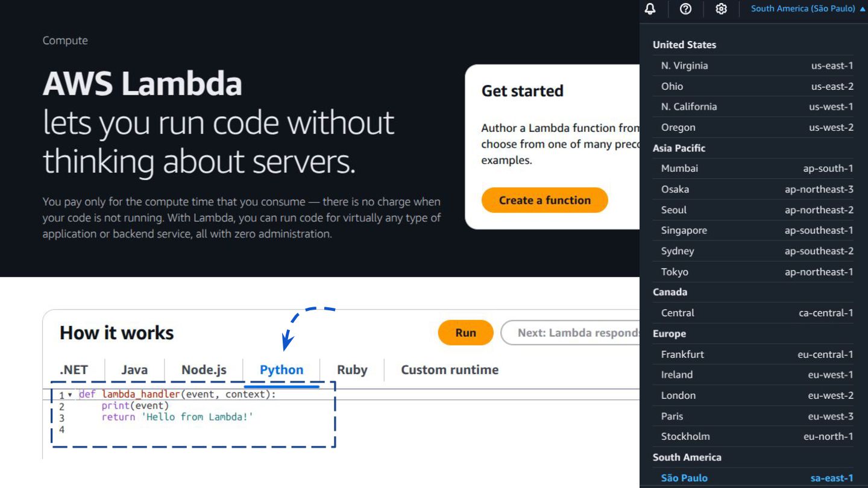This screenshot has height=488, width=868.
Task: Click the Compute breadcrumb text
Action: click(65, 40)
